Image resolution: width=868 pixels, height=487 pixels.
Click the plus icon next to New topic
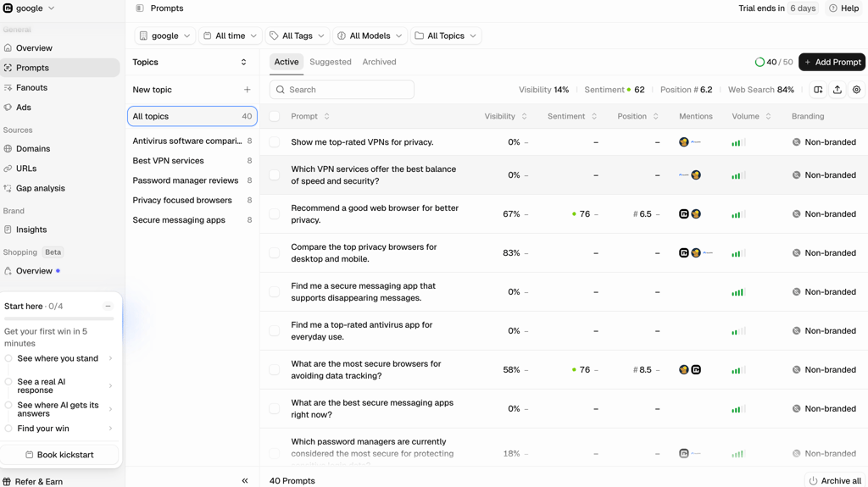247,90
